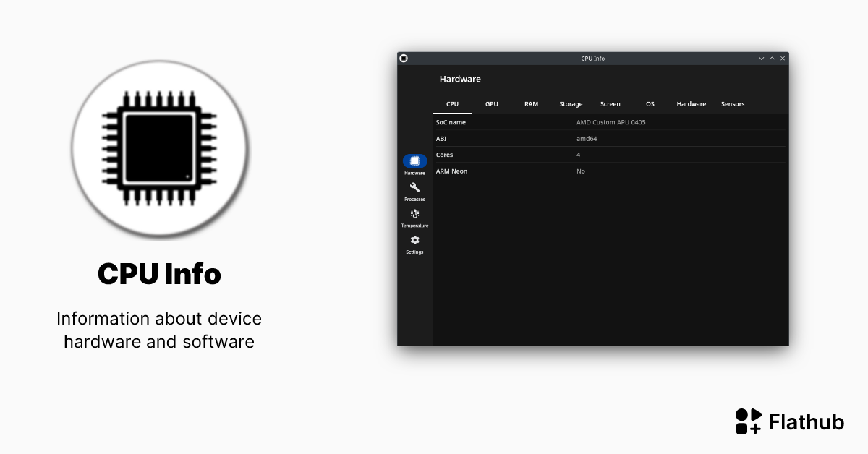Switch to the GPU tab

pos(491,104)
